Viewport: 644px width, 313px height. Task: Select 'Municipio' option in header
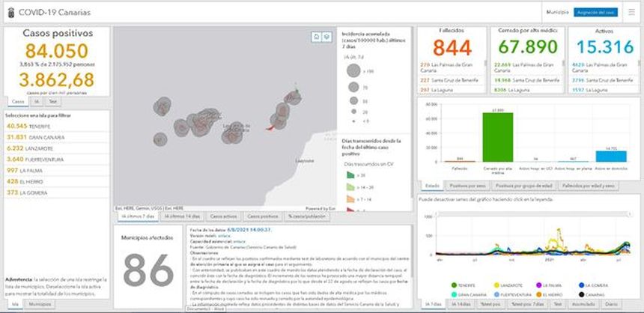557,13
